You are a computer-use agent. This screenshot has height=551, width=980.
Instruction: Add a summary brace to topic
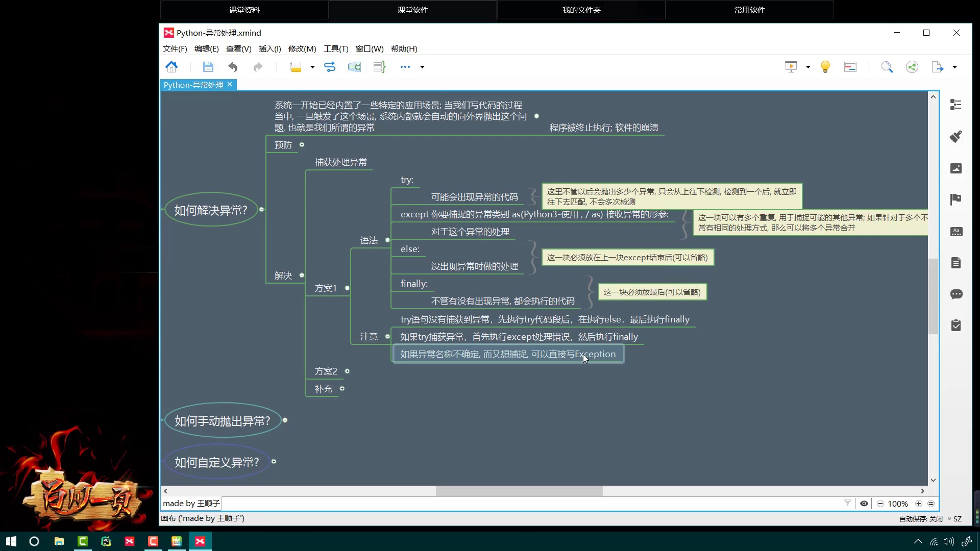click(x=379, y=67)
